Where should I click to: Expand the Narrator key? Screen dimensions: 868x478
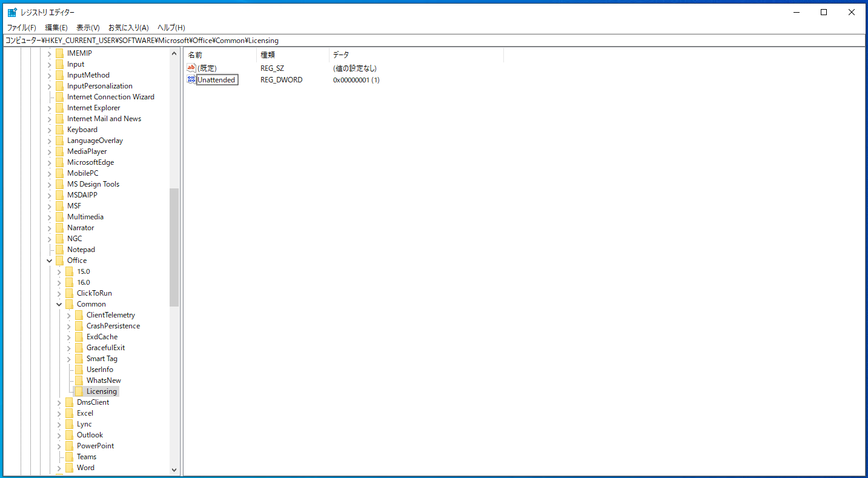(50, 228)
